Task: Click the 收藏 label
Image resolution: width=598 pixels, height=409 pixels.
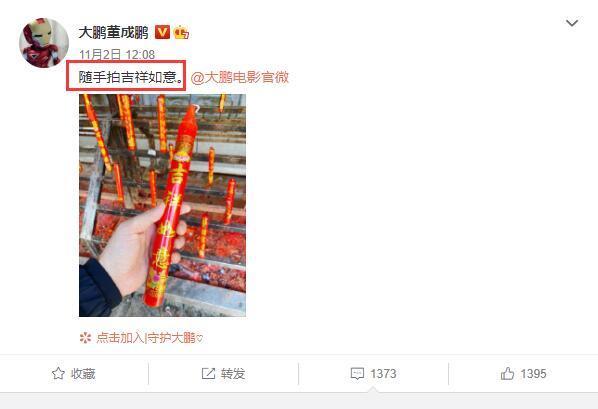Action: tap(83, 374)
